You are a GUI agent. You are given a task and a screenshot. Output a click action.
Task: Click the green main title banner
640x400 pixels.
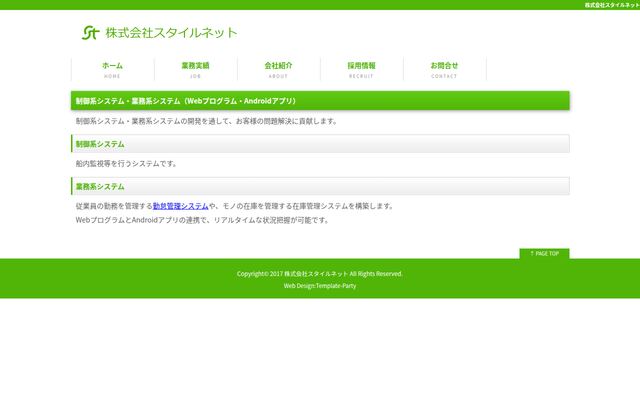click(x=320, y=100)
